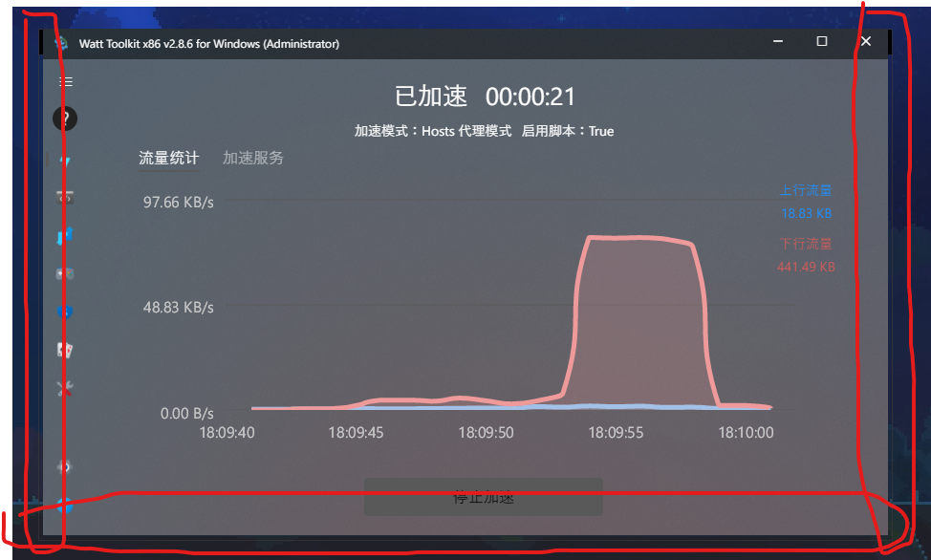Viewport: 931px width, 560px height.
Task: Select the script configuration icon in sidebar
Action: [65, 197]
